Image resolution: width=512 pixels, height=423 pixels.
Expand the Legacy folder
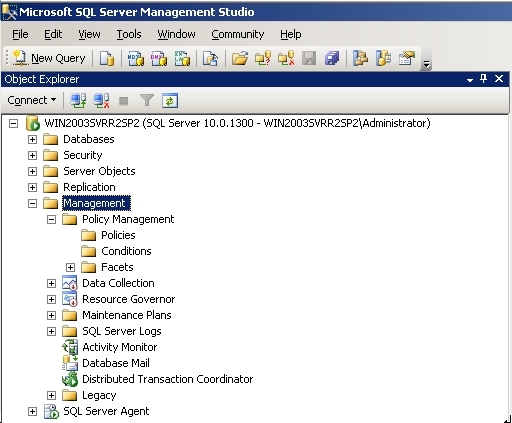(x=51, y=395)
